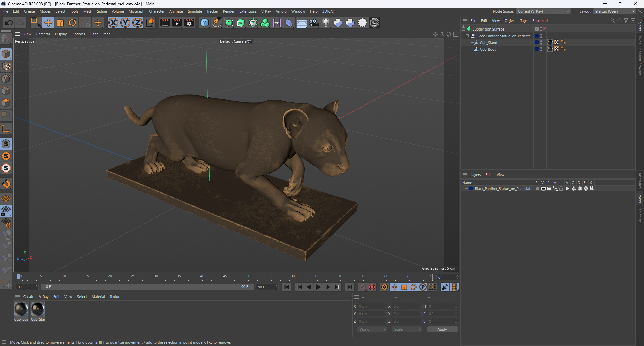Collapse Subdivision Surface tree node
The width and height of the screenshot is (644, 346).
[464, 29]
